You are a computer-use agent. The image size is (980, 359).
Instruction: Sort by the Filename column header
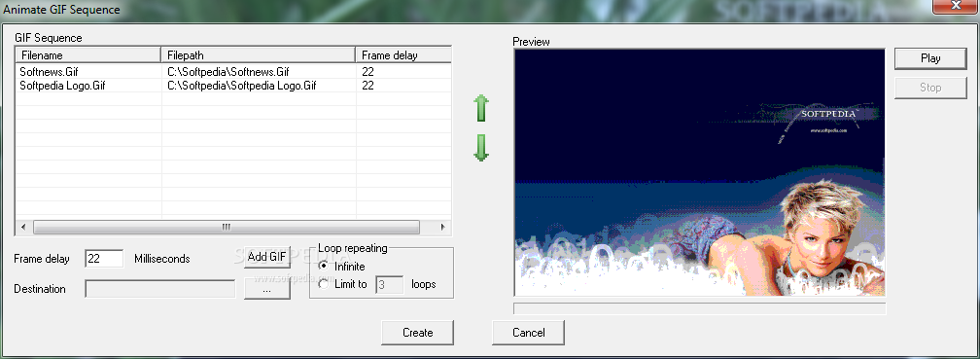tap(88, 55)
